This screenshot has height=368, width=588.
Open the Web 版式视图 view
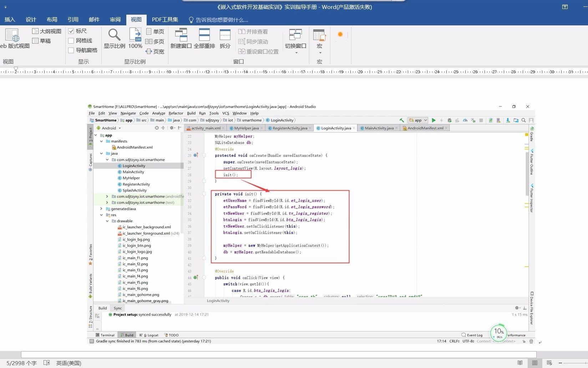point(14,39)
